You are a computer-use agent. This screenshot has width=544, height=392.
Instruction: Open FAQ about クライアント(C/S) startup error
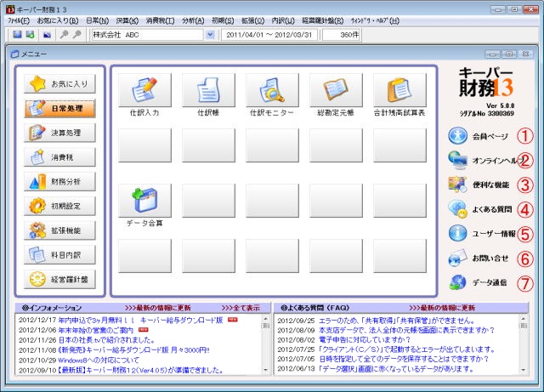[x=406, y=349]
